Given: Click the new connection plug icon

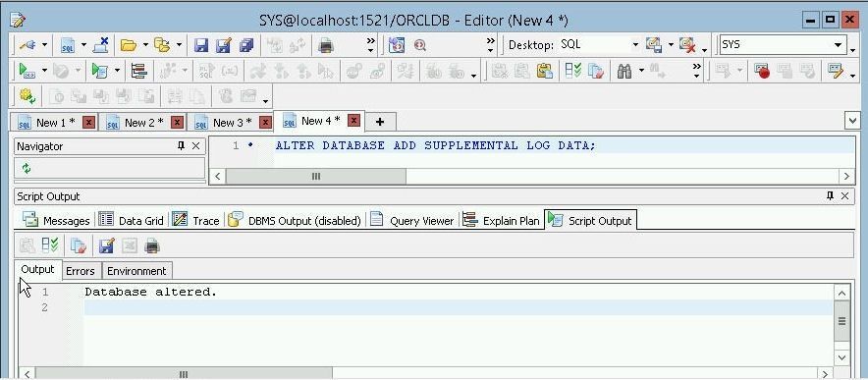Looking at the screenshot, I should (x=27, y=45).
